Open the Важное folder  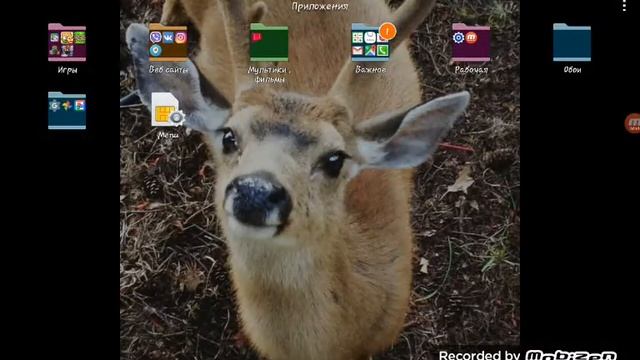370,42
